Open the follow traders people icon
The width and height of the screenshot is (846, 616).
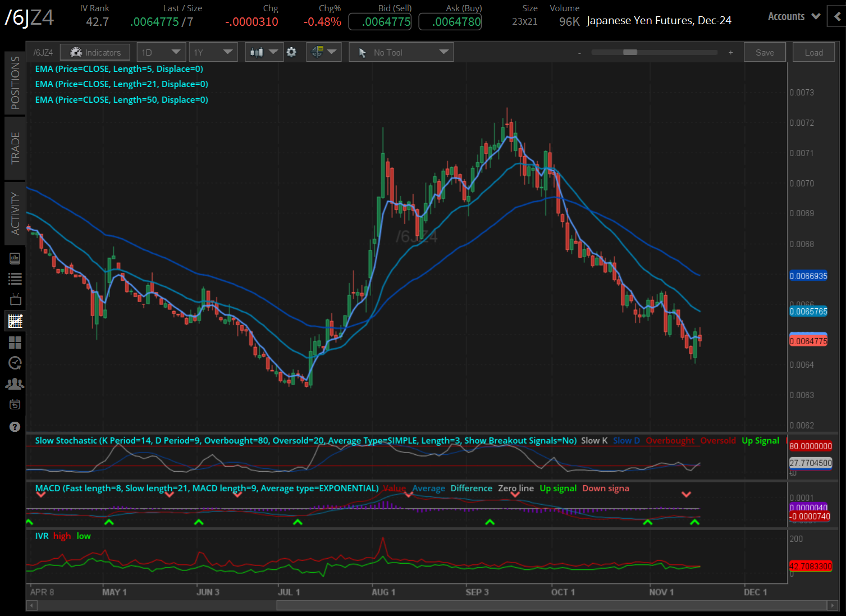[x=15, y=384]
